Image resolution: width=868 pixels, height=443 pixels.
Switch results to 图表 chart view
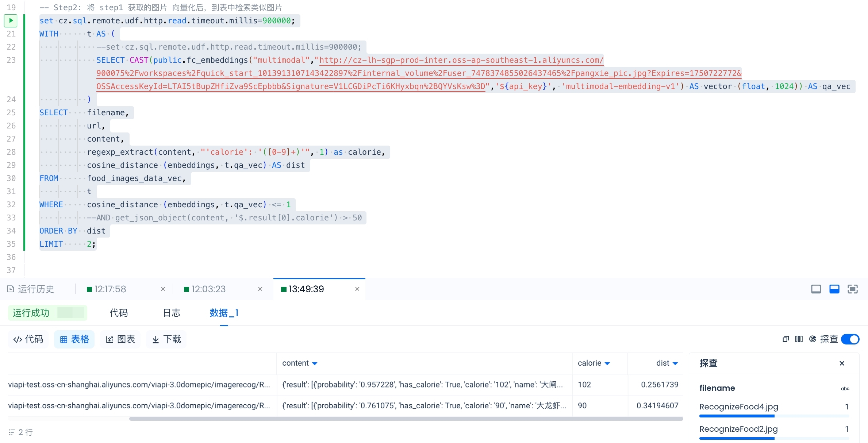(x=120, y=339)
